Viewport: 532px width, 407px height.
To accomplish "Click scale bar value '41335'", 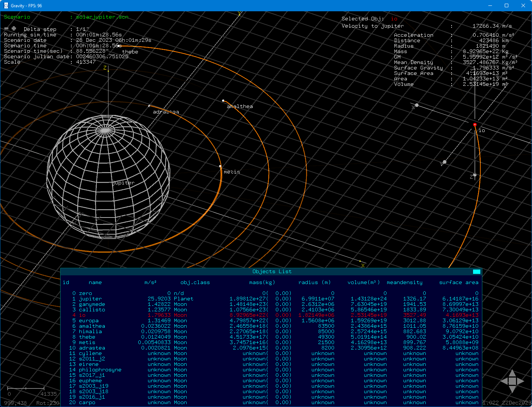I will pos(48,394).
